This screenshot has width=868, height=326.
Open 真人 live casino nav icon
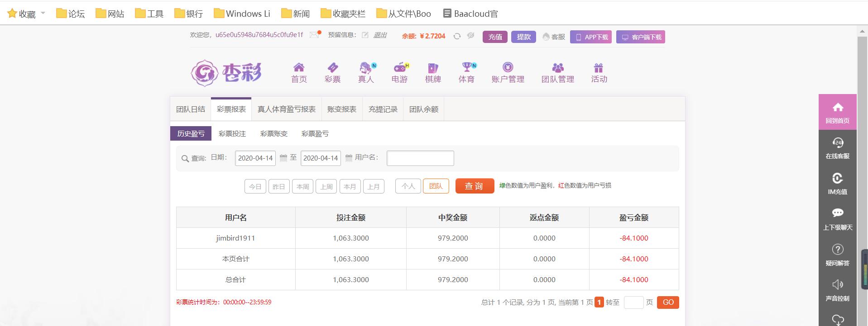[366, 73]
